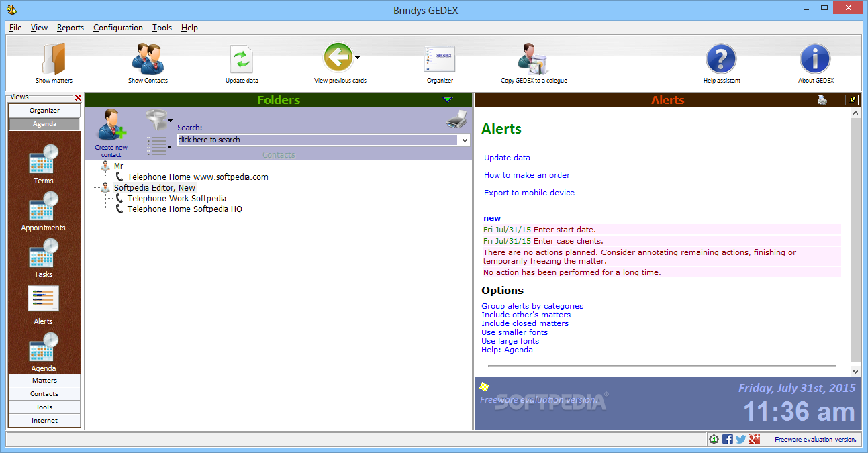This screenshot has width=868, height=453.
Task: Focus the 'click here to search' field
Action: coord(318,140)
